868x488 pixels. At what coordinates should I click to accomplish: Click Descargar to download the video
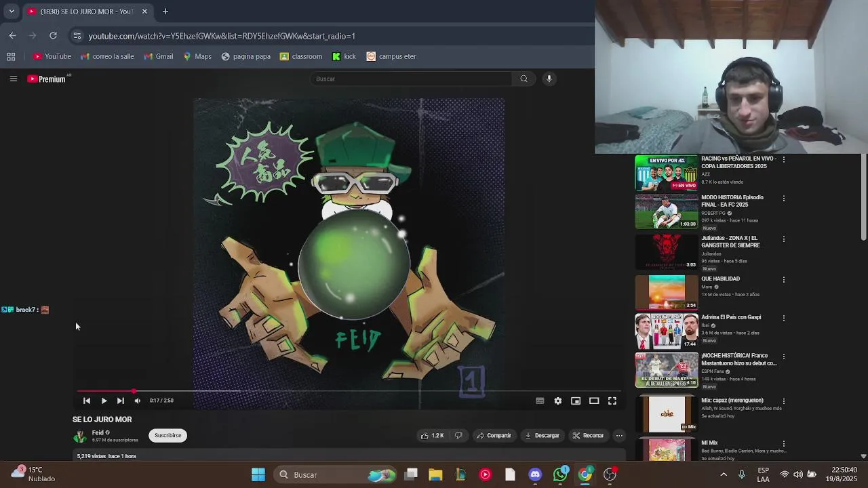click(x=542, y=436)
